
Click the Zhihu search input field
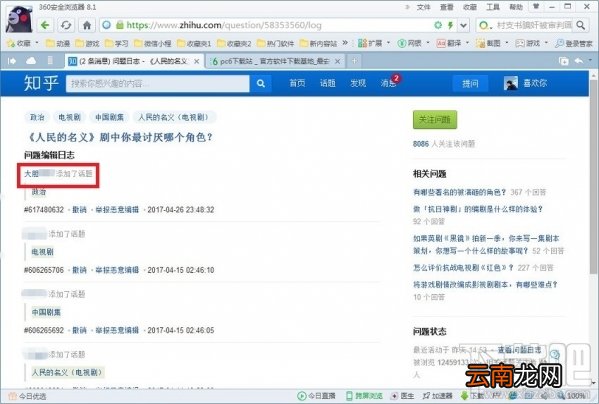(x=157, y=83)
